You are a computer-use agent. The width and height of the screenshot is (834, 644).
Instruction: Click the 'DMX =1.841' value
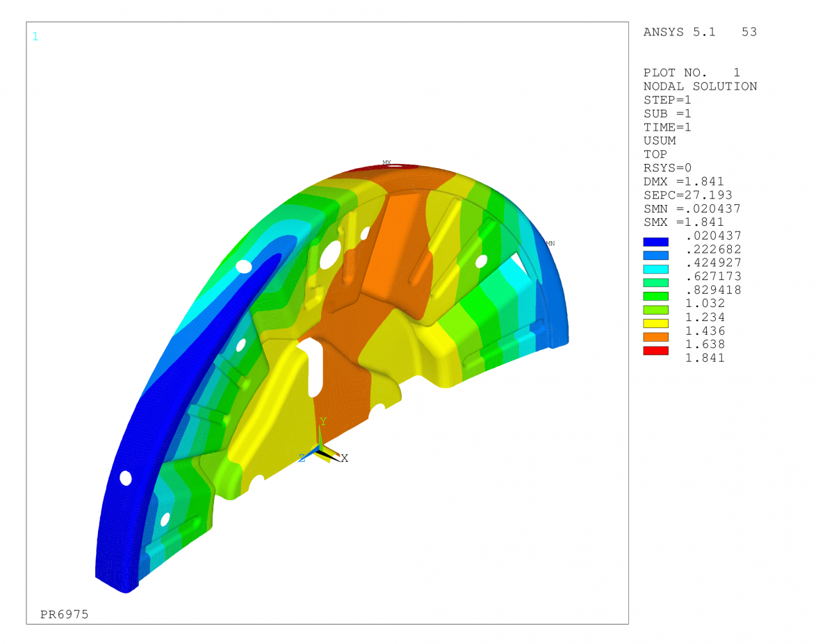(684, 181)
